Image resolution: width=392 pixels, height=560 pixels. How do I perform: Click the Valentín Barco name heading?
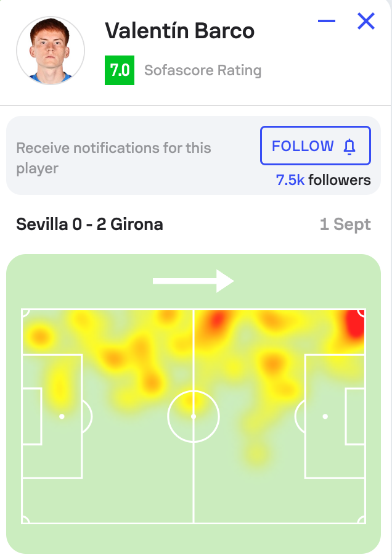point(179,30)
